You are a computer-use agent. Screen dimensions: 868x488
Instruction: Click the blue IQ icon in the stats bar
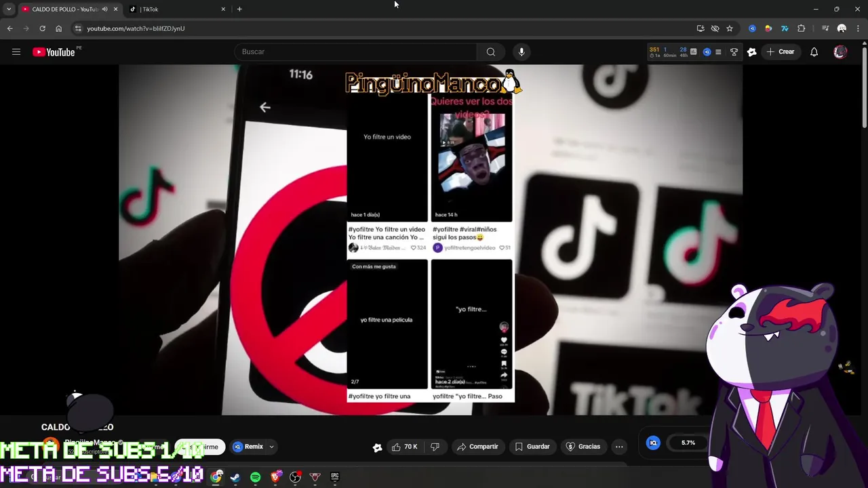(x=707, y=52)
